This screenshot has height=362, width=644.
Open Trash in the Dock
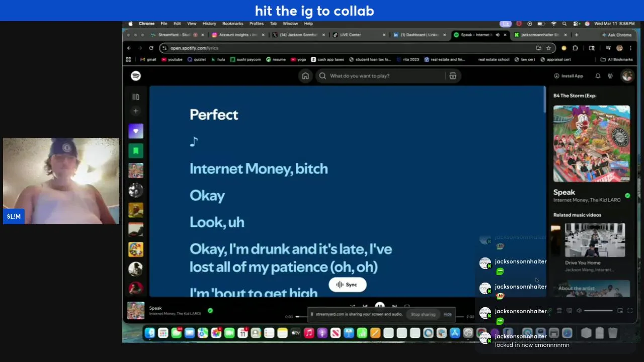click(x=613, y=333)
